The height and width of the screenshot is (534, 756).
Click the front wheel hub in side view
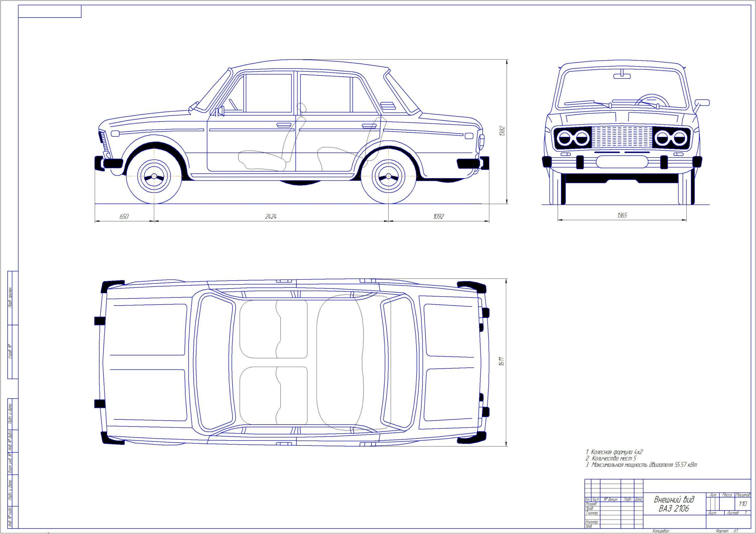coord(154,176)
